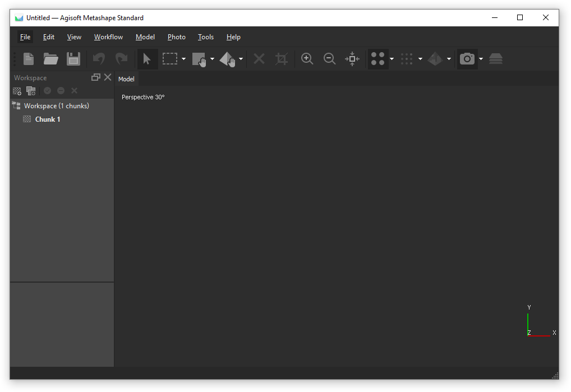Open the Workflow menu
Image resolution: width=571 pixels, height=392 pixels.
[x=108, y=37]
